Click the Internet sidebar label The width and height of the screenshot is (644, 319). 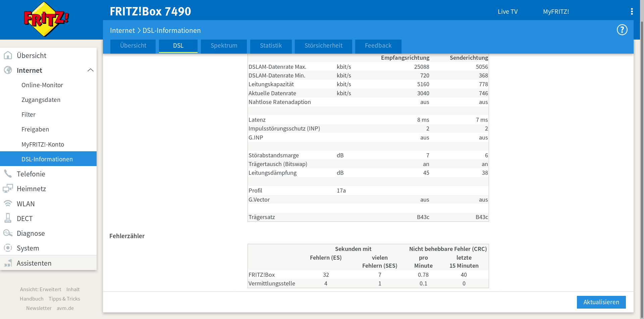pos(30,70)
